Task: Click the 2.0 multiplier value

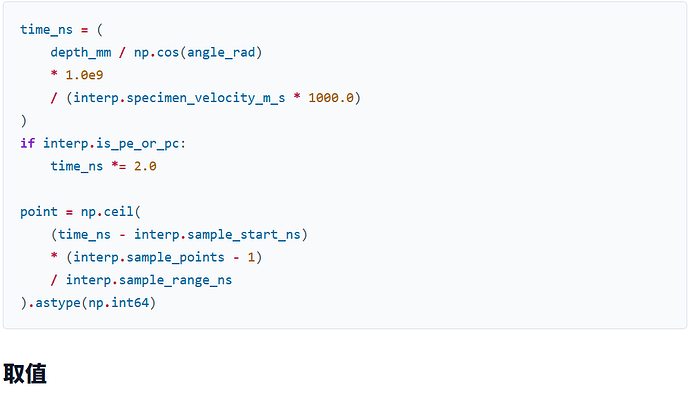Action: tap(145, 166)
